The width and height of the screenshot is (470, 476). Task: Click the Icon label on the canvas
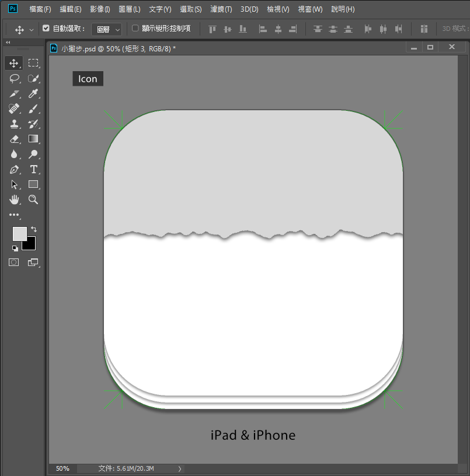(x=88, y=79)
